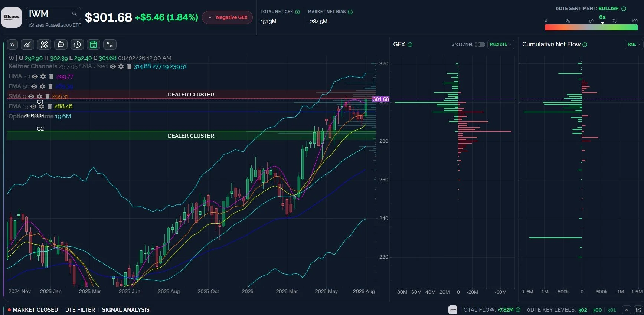Click the 151.3M Total Net GEX value
This screenshot has height=315, width=644.
click(268, 22)
